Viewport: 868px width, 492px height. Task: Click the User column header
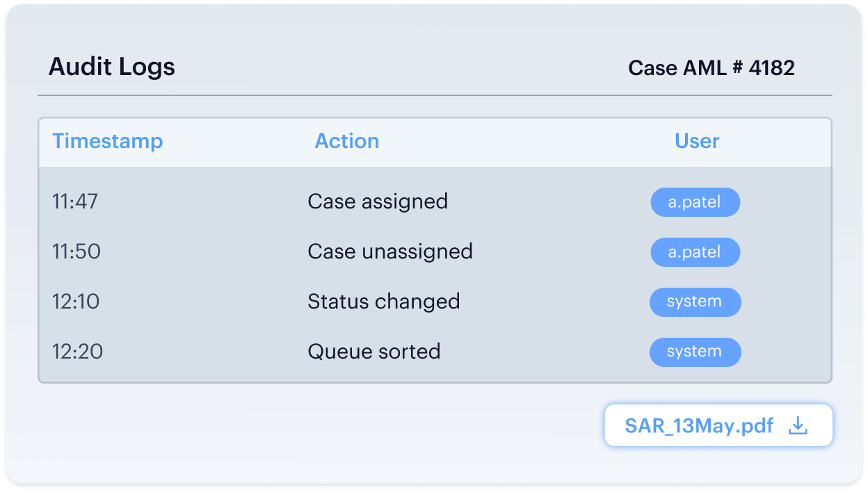[697, 141]
